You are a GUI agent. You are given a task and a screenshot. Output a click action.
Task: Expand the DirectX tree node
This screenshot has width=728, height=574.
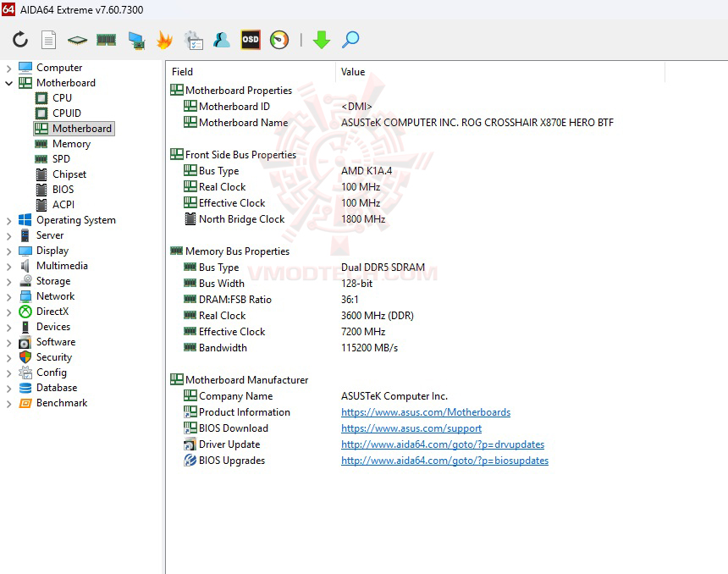click(x=8, y=312)
